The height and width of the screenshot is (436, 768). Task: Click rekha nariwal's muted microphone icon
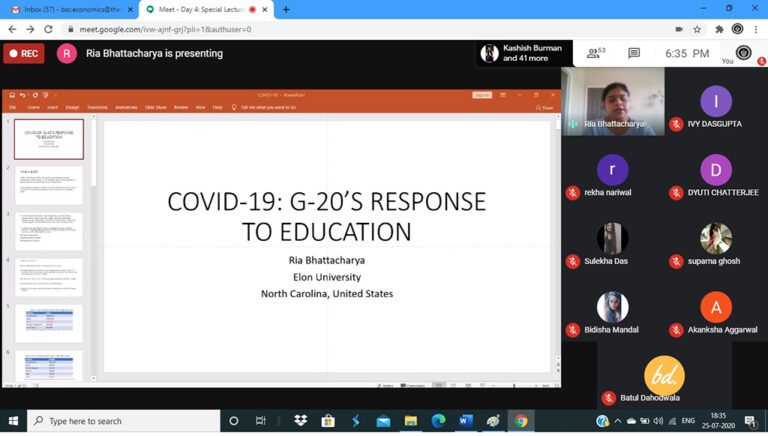pos(573,192)
